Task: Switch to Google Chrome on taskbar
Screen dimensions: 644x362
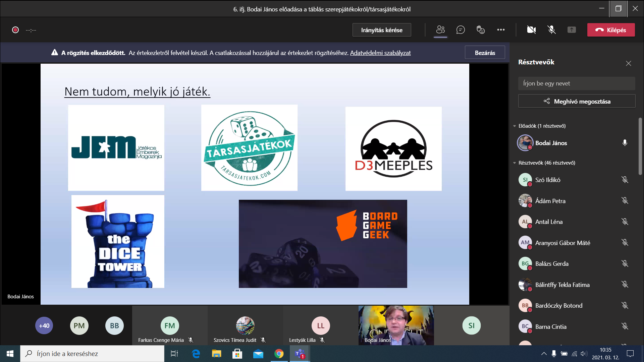Action: pyautogui.click(x=279, y=354)
